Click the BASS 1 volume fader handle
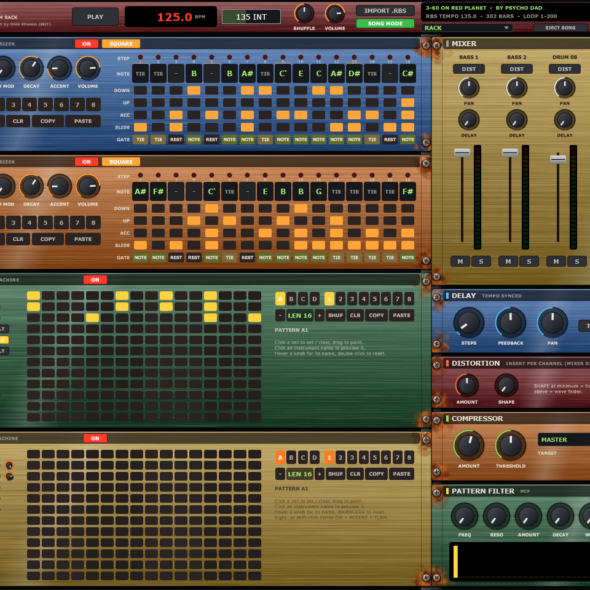Image resolution: width=590 pixels, height=590 pixels. (x=462, y=152)
